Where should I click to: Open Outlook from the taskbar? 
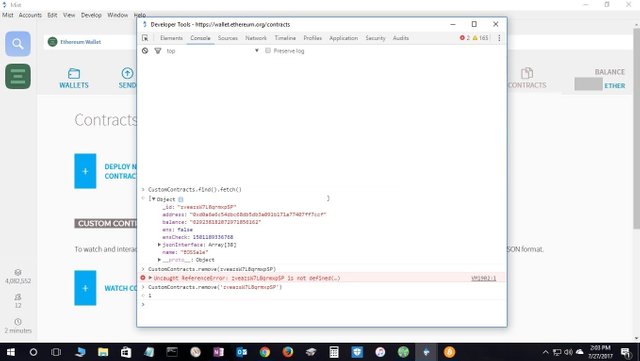(x=242, y=352)
